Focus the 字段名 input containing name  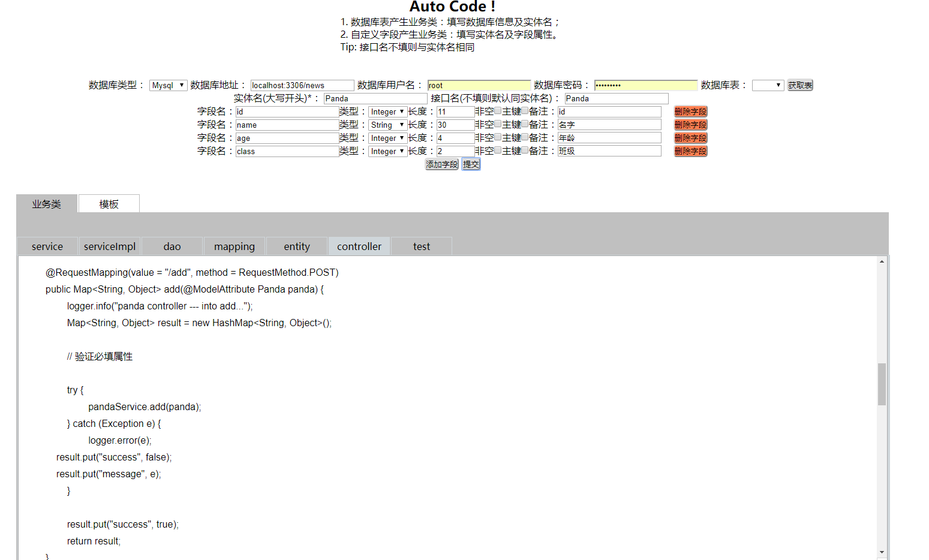coord(287,125)
